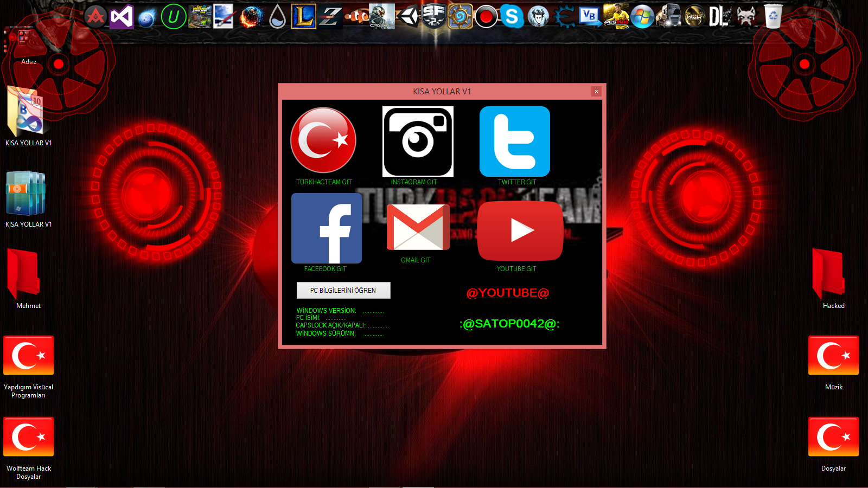868x488 pixels.
Task: Click the KISA YOLLAR V1 title bar
Action: [x=442, y=92]
